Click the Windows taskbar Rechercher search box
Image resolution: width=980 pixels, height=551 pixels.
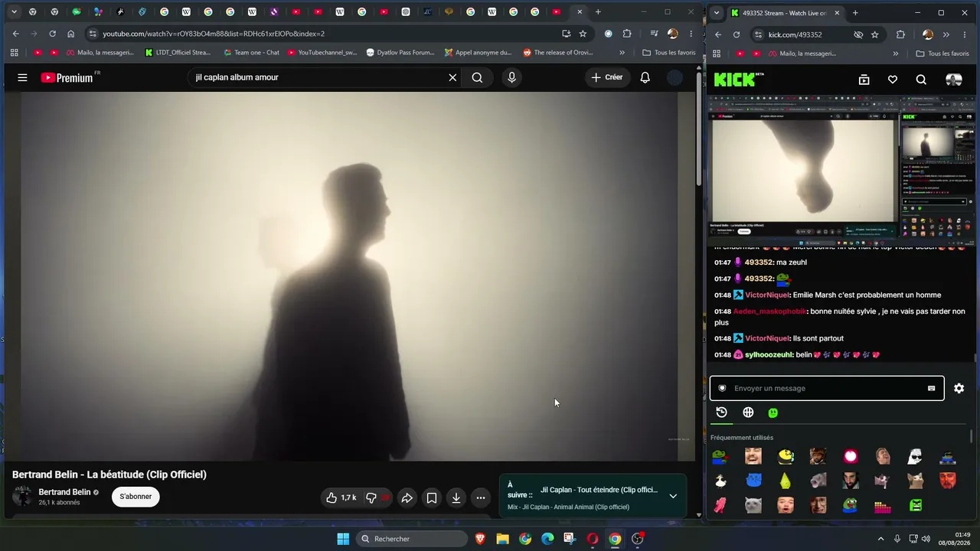coord(413,539)
